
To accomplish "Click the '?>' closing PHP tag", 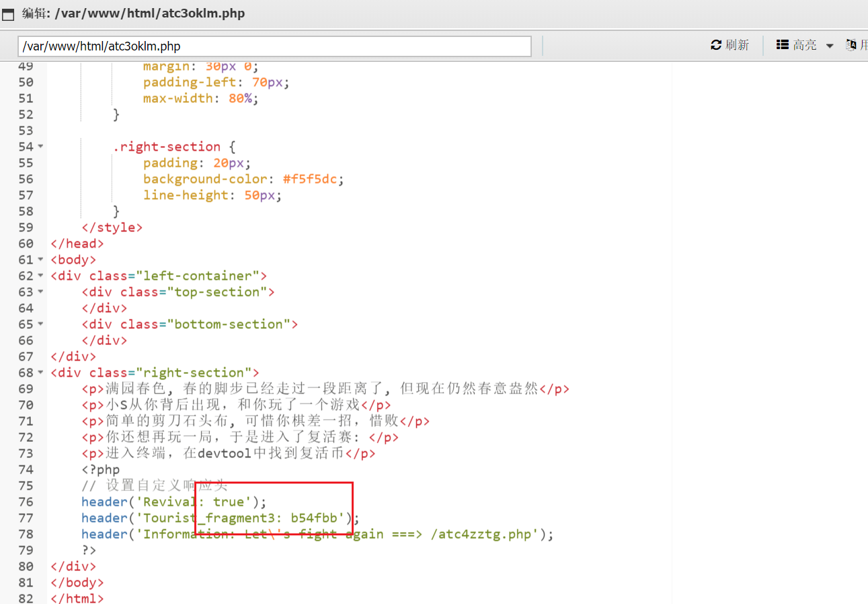I will pos(89,550).
